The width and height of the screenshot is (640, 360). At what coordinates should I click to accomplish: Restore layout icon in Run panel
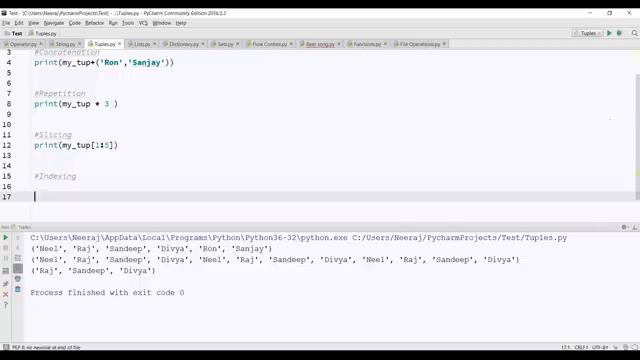6,271
